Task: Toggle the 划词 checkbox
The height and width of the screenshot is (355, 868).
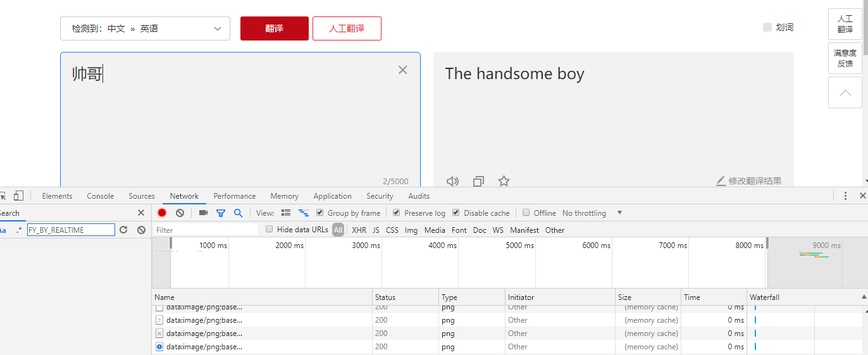Action: (767, 27)
